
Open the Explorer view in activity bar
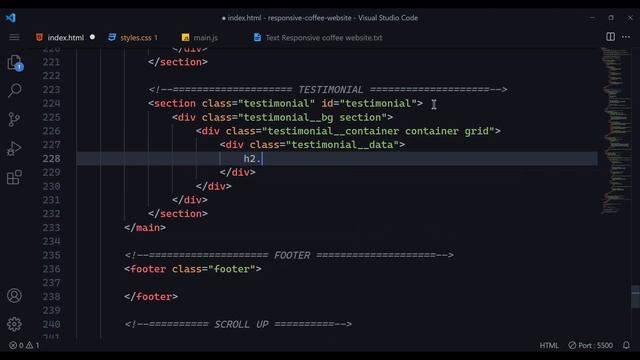coord(15,63)
